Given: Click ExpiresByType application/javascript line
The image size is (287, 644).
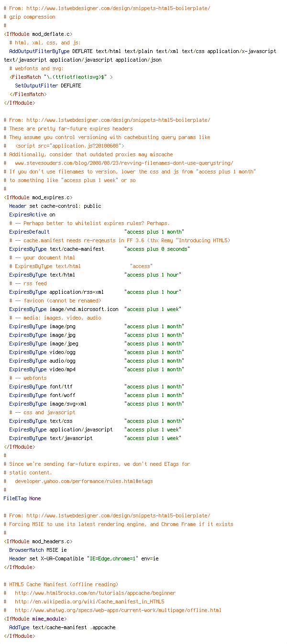Looking at the screenshot, I should pos(95,429).
